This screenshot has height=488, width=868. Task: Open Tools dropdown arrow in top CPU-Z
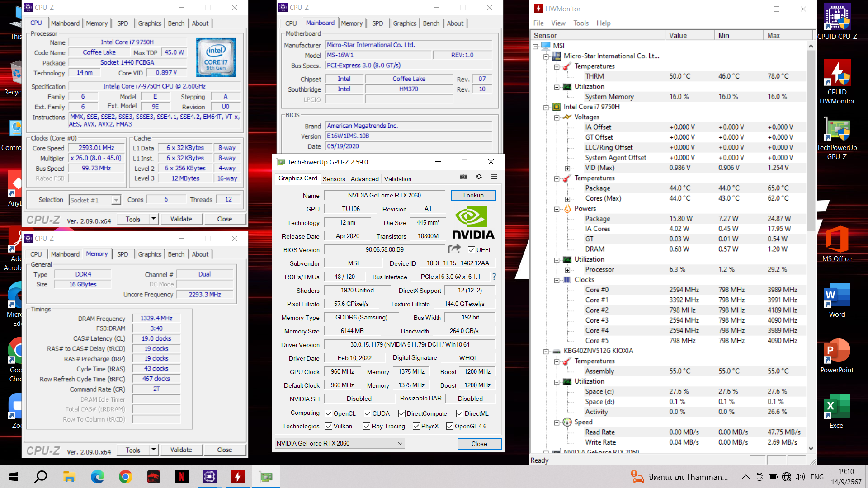(x=153, y=219)
